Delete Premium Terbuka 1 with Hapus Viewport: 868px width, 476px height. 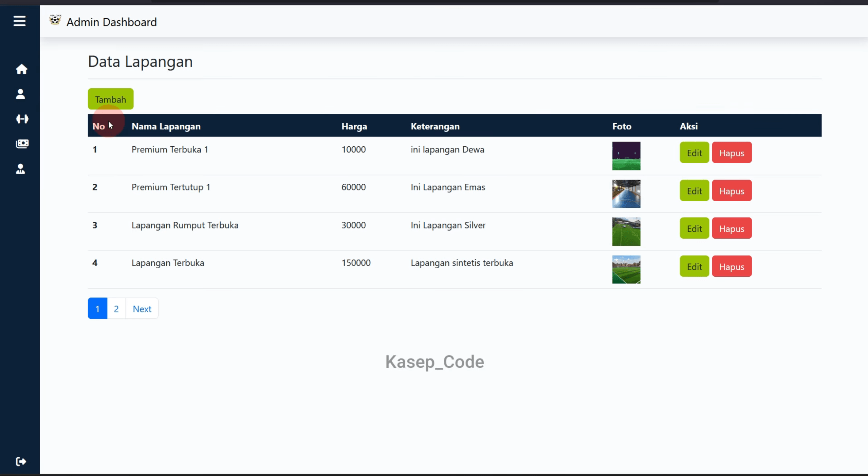coord(732,153)
